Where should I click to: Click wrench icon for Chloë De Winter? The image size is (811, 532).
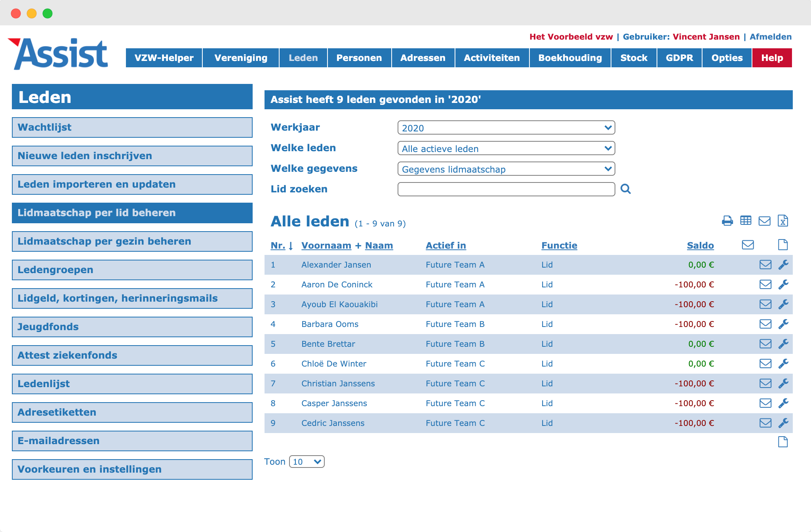tap(783, 364)
